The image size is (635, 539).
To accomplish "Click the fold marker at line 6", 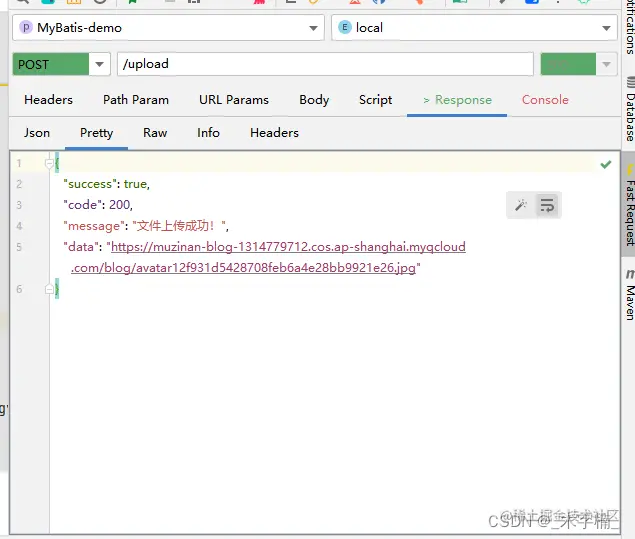I will (x=49, y=289).
